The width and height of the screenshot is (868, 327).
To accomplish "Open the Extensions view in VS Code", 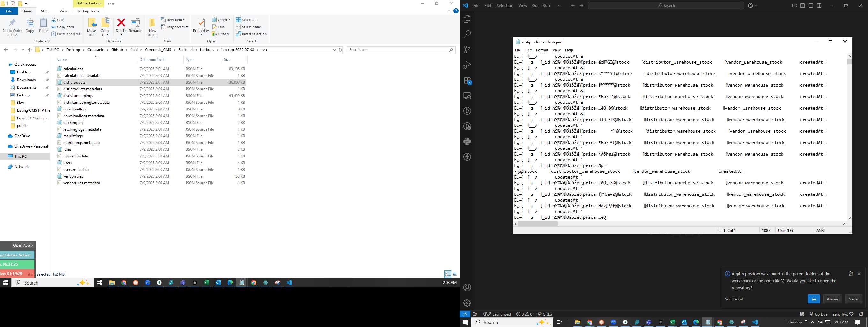I will pos(467,80).
